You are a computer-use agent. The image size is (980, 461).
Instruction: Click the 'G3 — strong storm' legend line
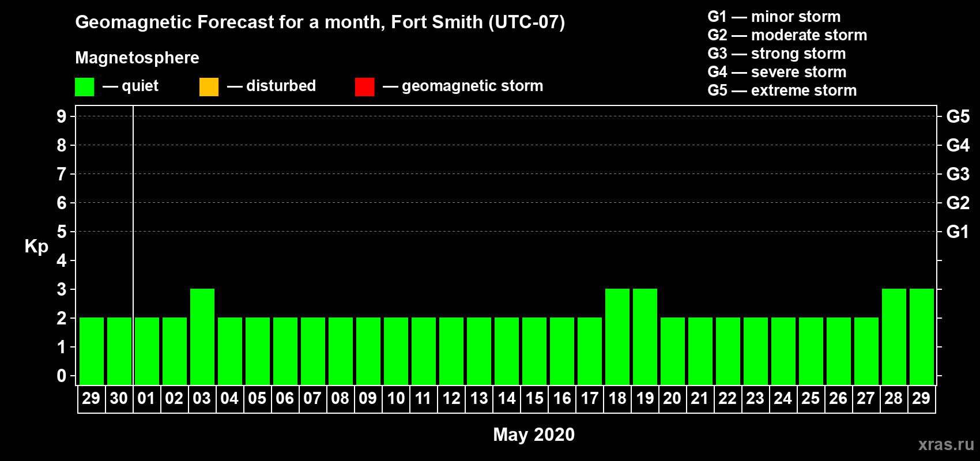pos(777,54)
